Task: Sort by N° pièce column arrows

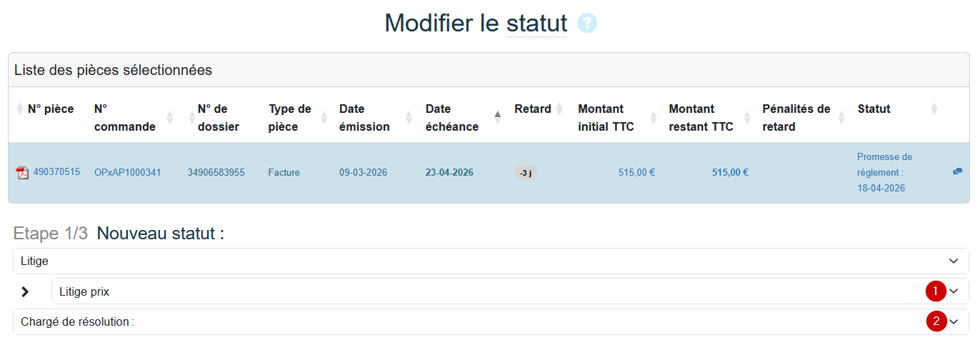Action: coord(19,109)
